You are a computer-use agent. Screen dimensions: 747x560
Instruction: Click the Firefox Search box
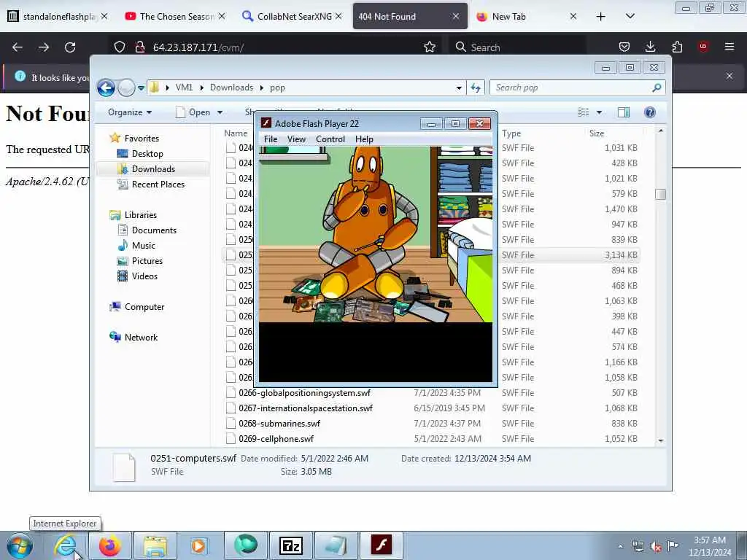(x=517, y=47)
